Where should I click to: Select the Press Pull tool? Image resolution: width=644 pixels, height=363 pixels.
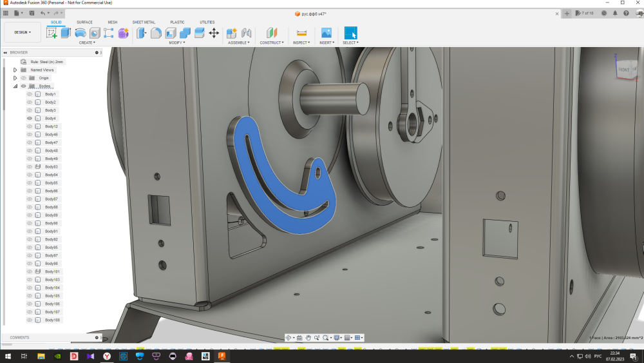(x=142, y=33)
